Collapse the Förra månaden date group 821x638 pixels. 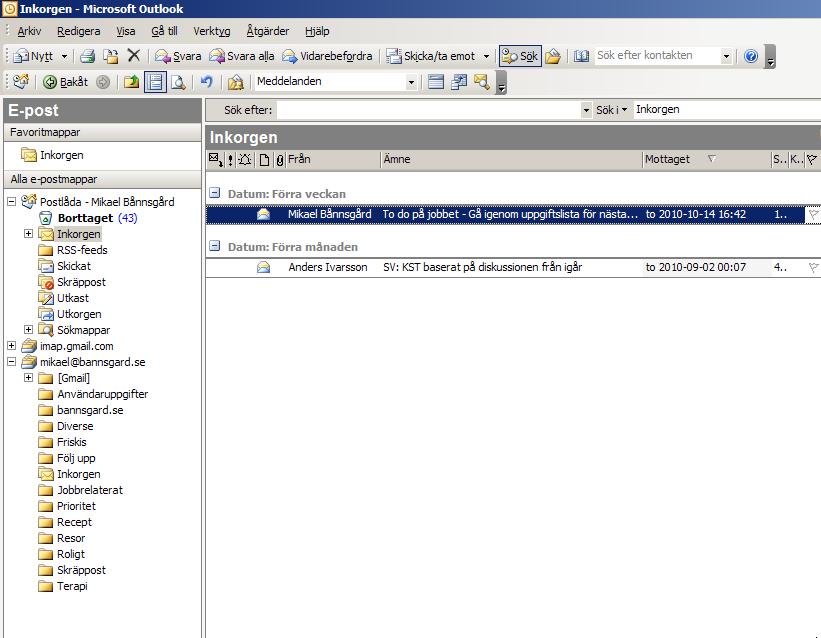[x=214, y=246]
